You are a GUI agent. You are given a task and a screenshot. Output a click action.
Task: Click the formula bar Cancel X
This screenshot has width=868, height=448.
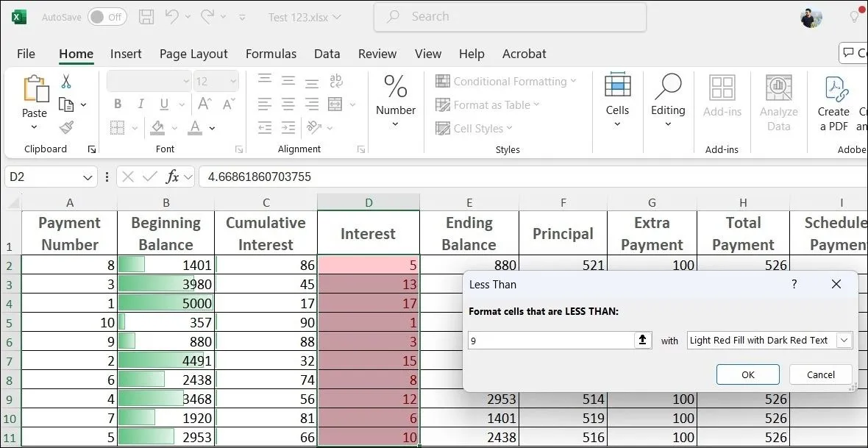click(x=128, y=177)
